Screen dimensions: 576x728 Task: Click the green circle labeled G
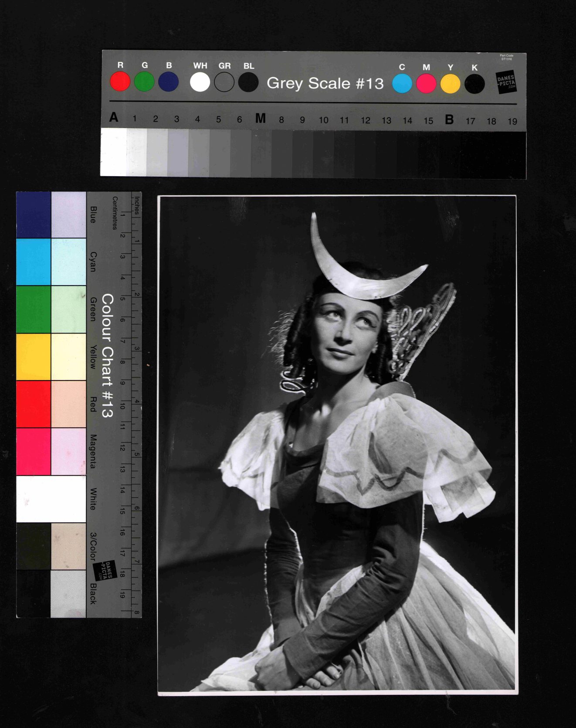pos(144,82)
